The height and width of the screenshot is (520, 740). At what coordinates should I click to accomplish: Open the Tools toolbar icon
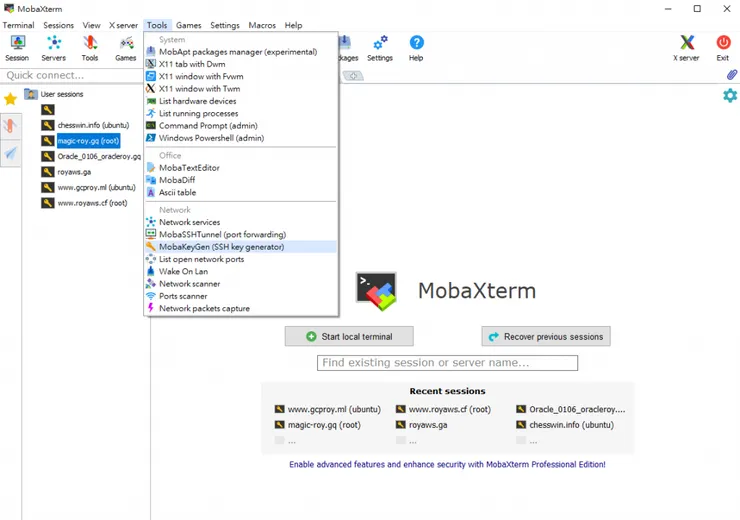click(90, 48)
